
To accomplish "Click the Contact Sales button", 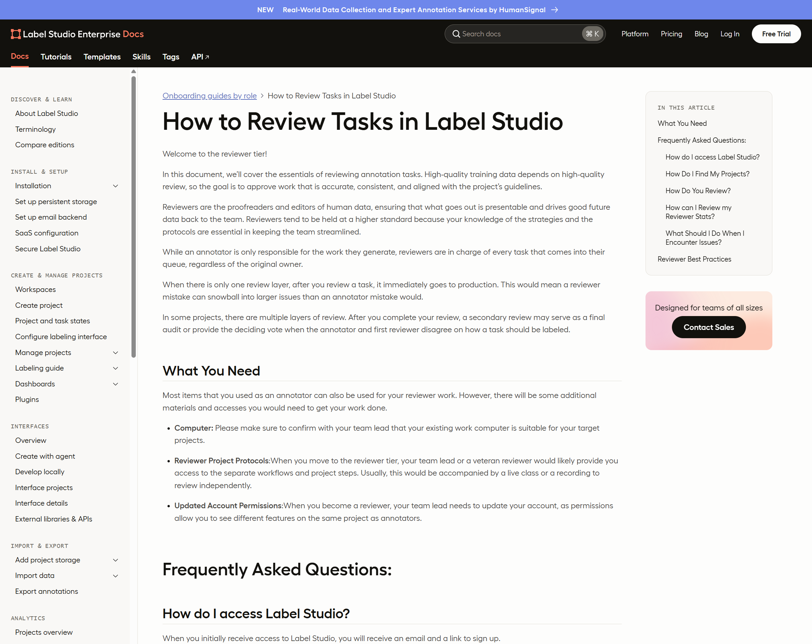I will click(708, 327).
